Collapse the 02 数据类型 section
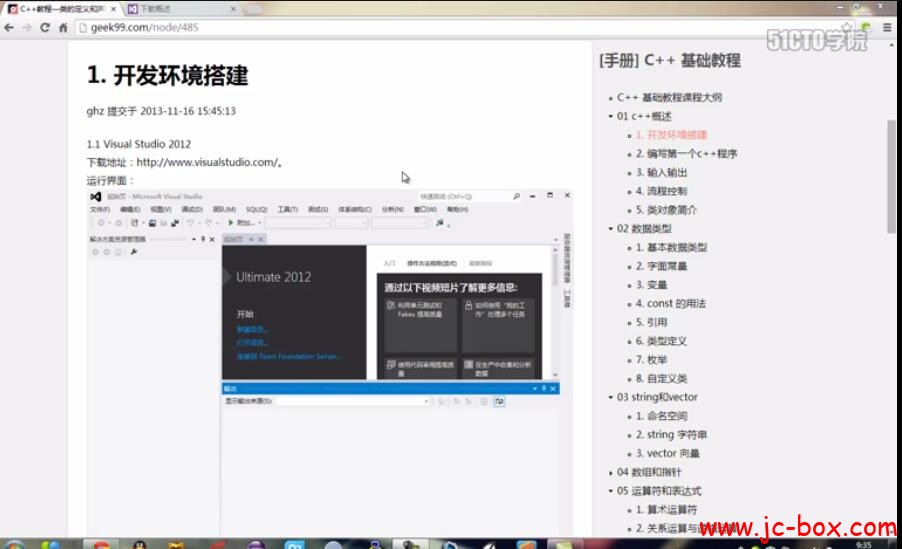Image resolution: width=902 pixels, height=549 pixels. tap(610, 228)
